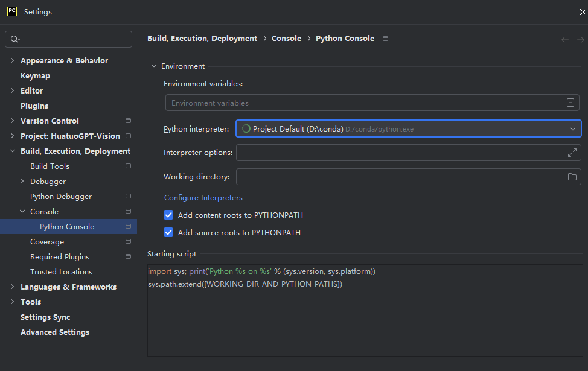
Task: Collapse the Environment section chevron
Action: point(154,66)
